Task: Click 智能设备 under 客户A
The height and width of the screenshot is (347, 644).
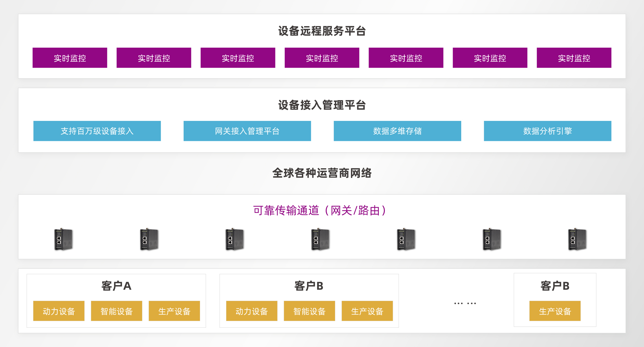Action: [x=117, y=311]
